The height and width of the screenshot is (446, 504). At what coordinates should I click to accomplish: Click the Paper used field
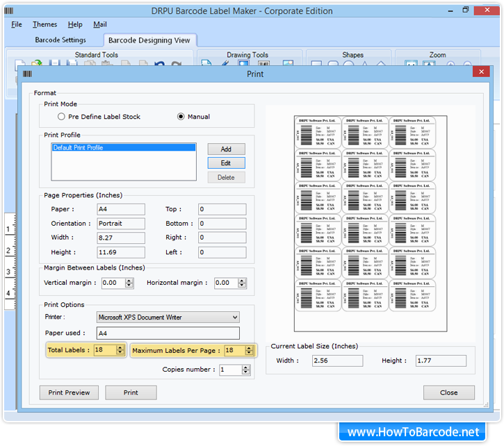point(168,333)
